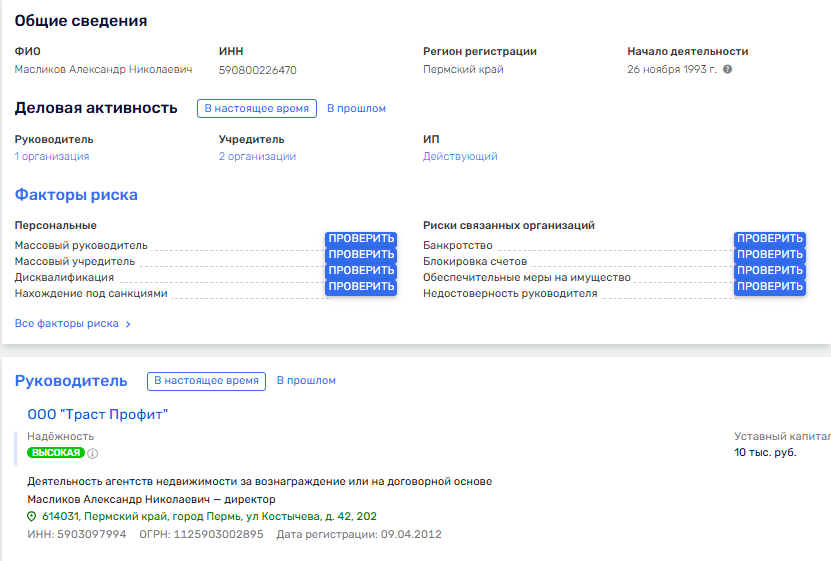The height and width of the screenshot is (561, 831).
Task: Click the map pin icon by address
Action: [x=32, y=516]
